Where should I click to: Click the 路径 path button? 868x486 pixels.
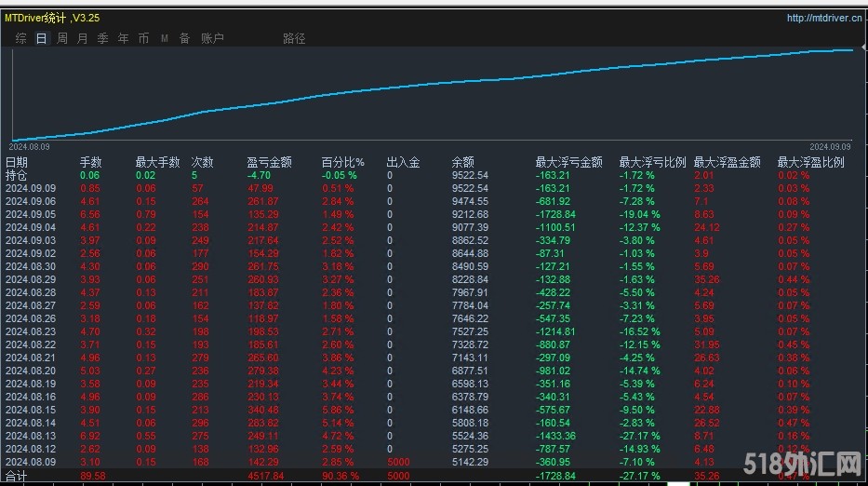click(294, 38)
